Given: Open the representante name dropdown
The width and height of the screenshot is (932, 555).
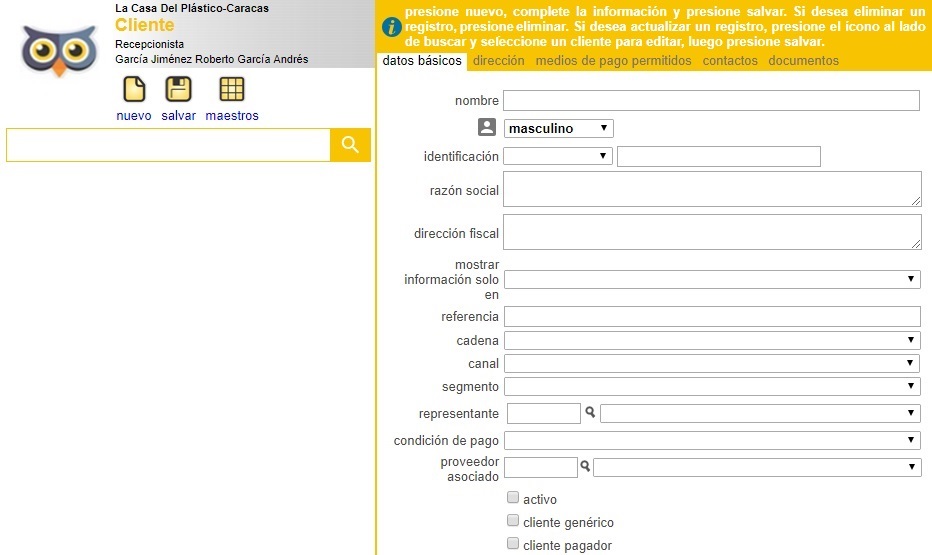Looking at the screenshot, I should coord(760,413).
